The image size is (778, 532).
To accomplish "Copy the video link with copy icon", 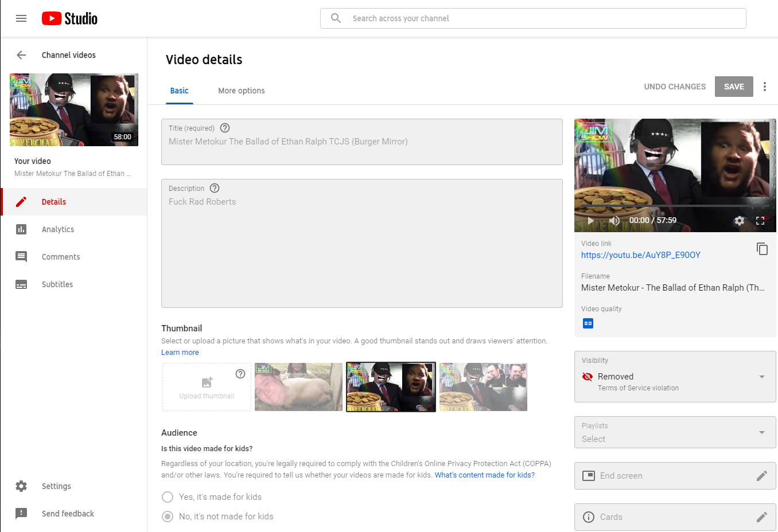I will (762, 249).
